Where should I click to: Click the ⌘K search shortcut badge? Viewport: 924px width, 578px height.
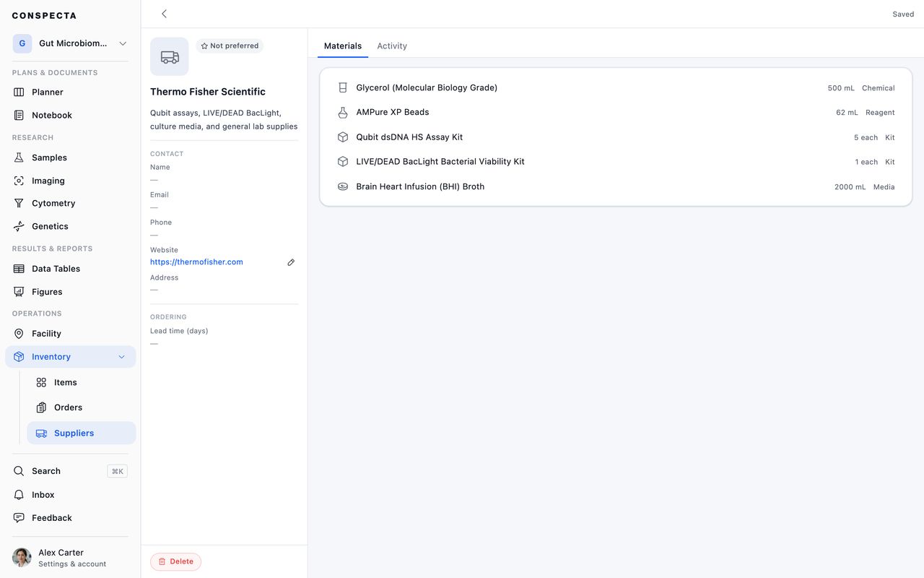point(117,471)
